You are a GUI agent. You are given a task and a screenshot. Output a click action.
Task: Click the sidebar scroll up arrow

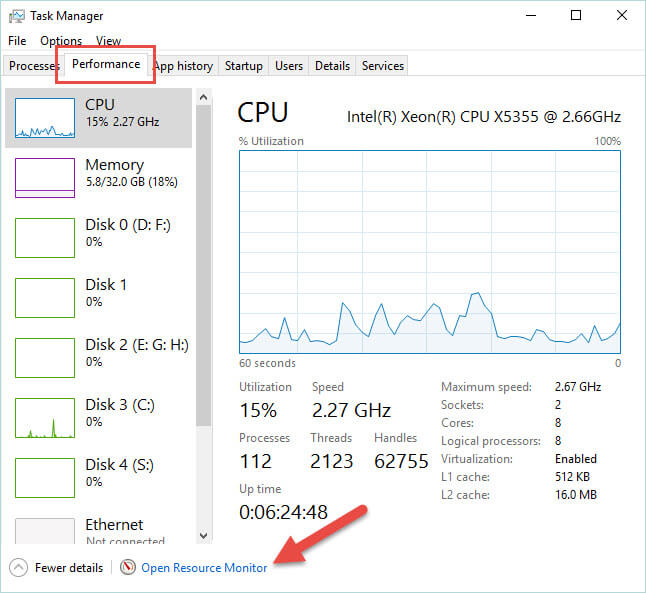(203, 97)
